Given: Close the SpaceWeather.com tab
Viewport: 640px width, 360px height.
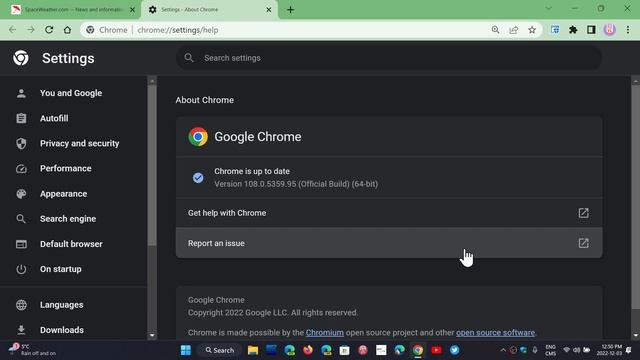Looking at the screenshot, I should coord(132,10).
